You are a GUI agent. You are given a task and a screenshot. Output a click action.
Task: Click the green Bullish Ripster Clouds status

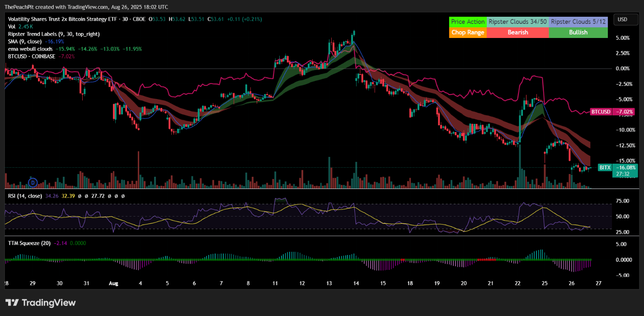(578, 32)
